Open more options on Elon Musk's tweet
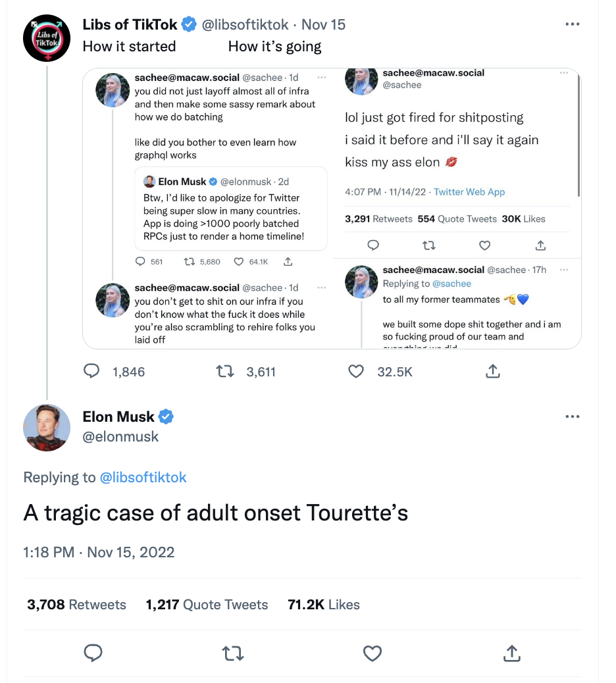 (x=573, y=417)
